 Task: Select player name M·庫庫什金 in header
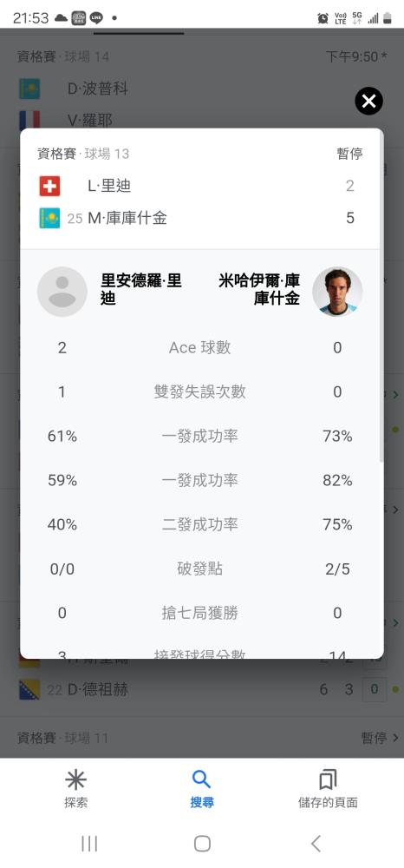point(127,218)
